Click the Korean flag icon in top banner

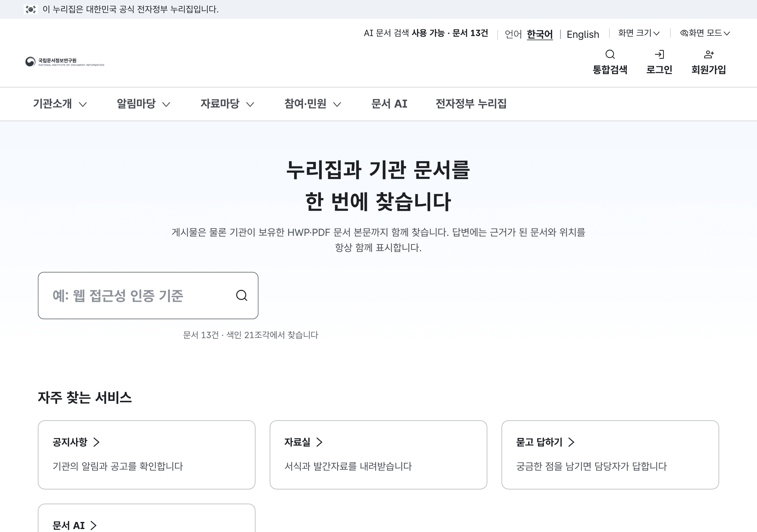point(31,9)
